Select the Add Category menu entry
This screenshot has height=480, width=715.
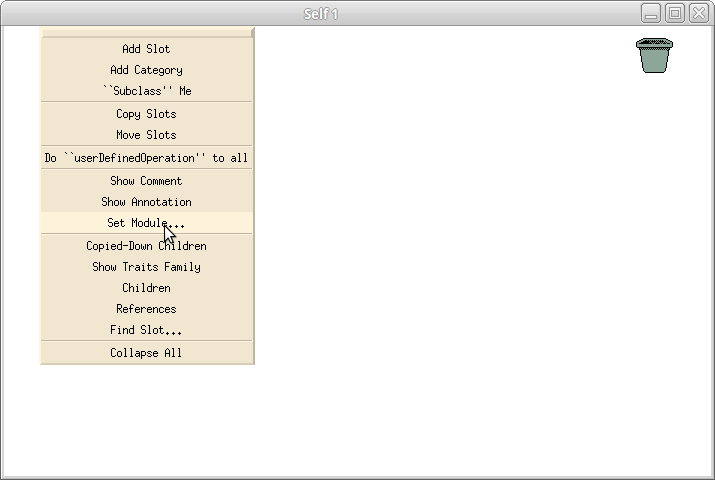[146, 70]
